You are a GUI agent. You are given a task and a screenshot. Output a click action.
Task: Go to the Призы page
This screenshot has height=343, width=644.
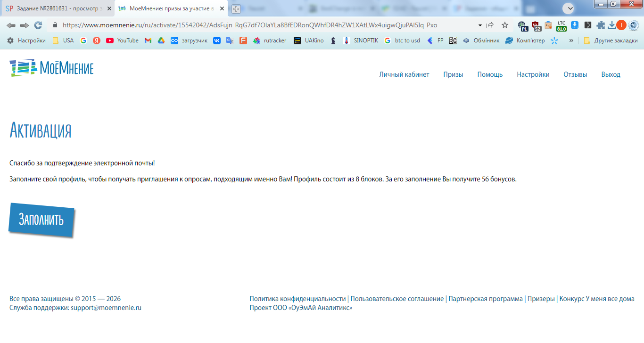(x=453, y=74)
